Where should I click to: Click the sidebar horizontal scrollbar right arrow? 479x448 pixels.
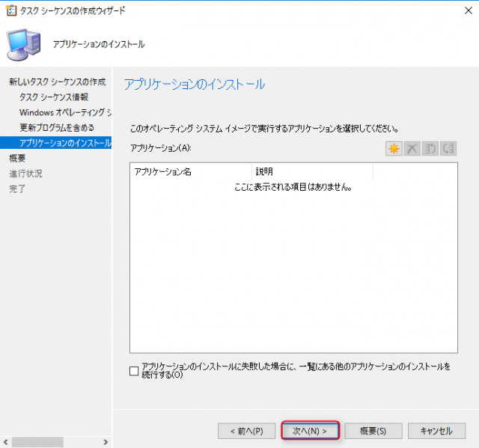[x=106, y=442]
